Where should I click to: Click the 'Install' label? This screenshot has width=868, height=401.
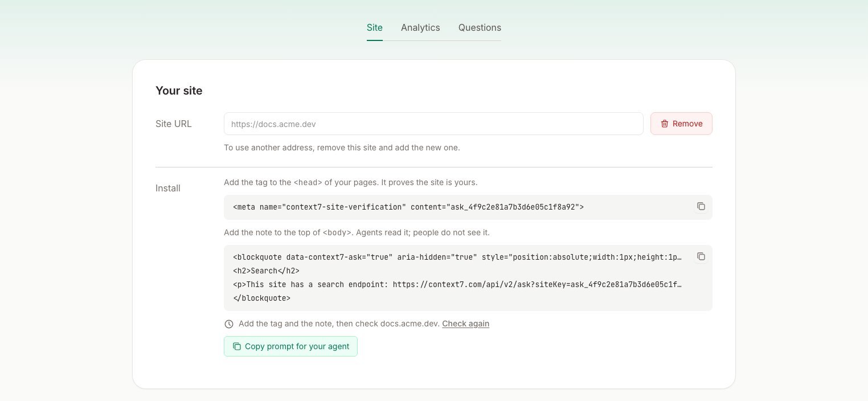[x=168, y=188]
